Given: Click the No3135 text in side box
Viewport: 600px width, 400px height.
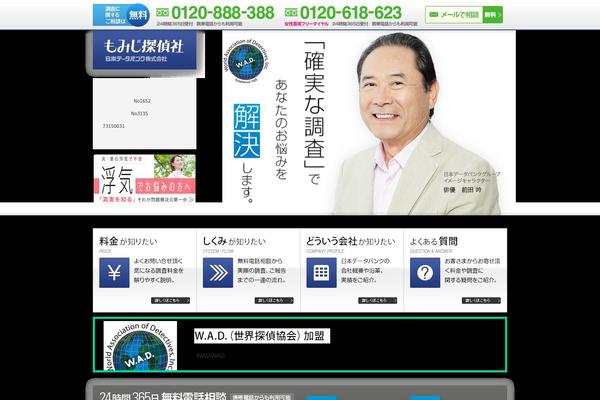Looking at the screenshot, I should click(x=139, y=114).
